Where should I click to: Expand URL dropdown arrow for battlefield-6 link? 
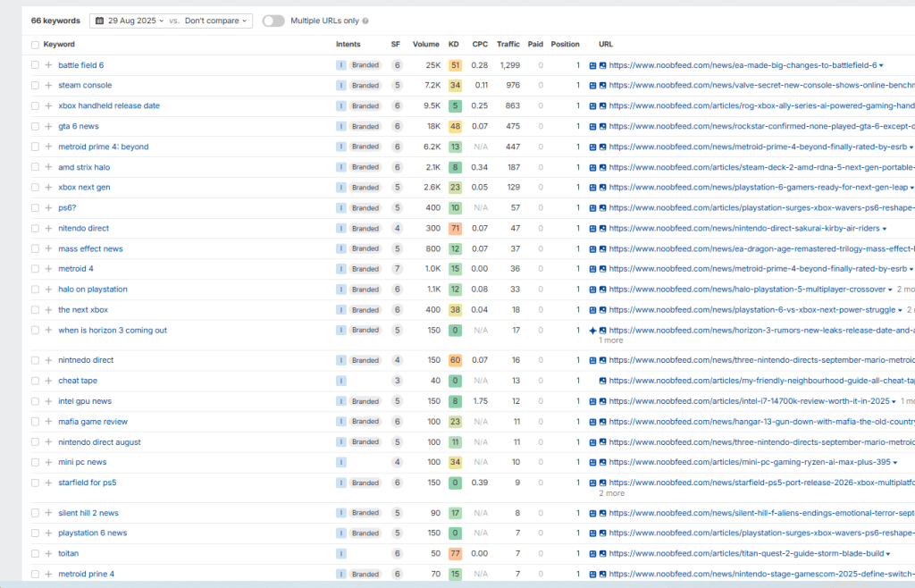881,65
